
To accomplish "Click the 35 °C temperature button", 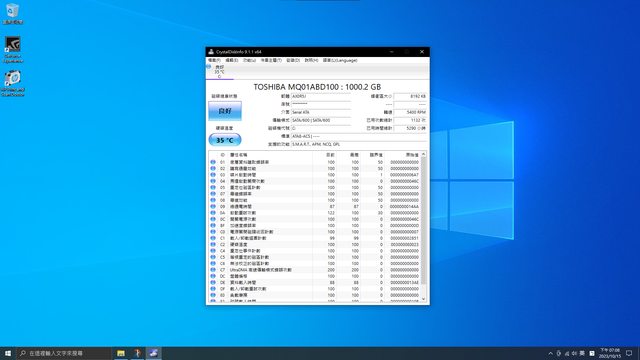I will coord(225,140).
